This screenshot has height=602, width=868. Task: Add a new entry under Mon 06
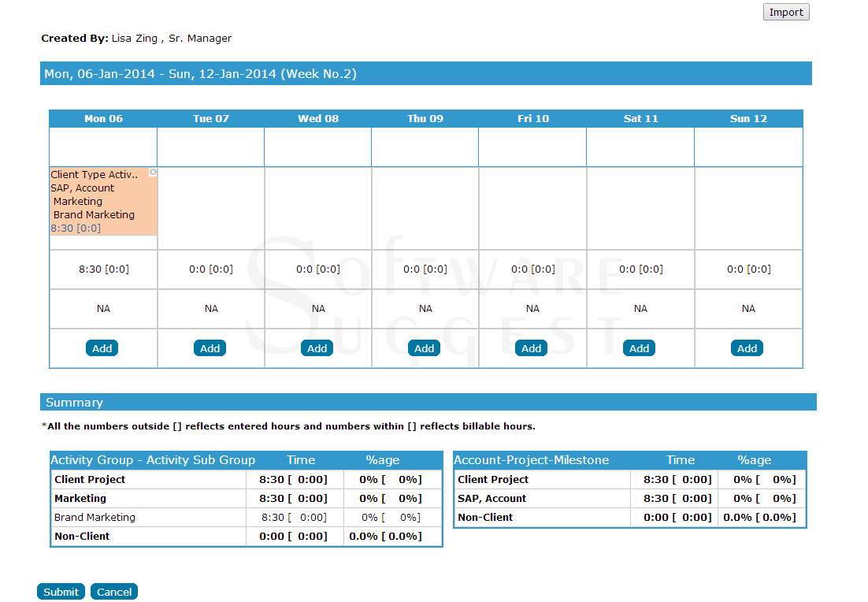102,347
